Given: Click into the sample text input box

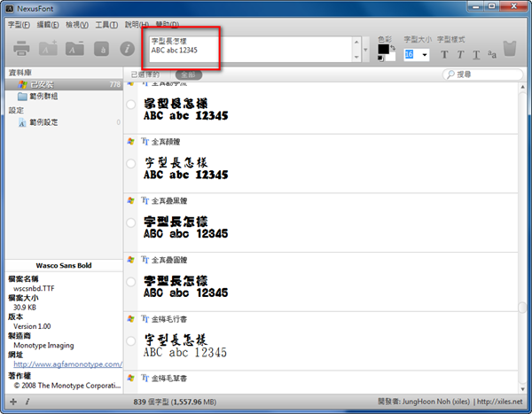Looking at the screenshot, I should pyautogui.click(x=250, y=50).
